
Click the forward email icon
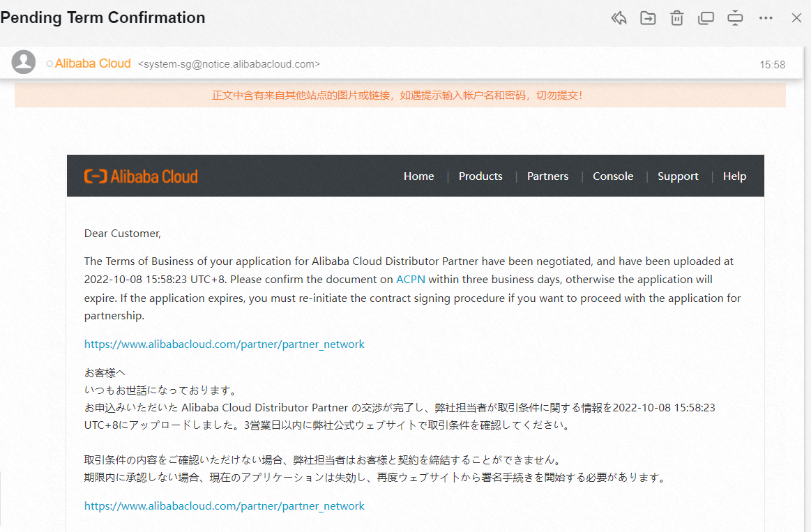[x=648, y=18]
